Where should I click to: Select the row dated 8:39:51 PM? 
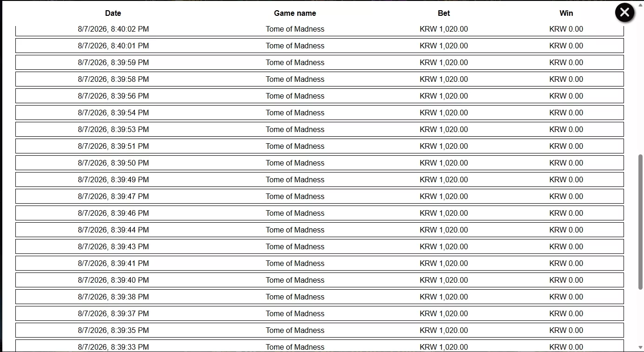tap(320, 146)
